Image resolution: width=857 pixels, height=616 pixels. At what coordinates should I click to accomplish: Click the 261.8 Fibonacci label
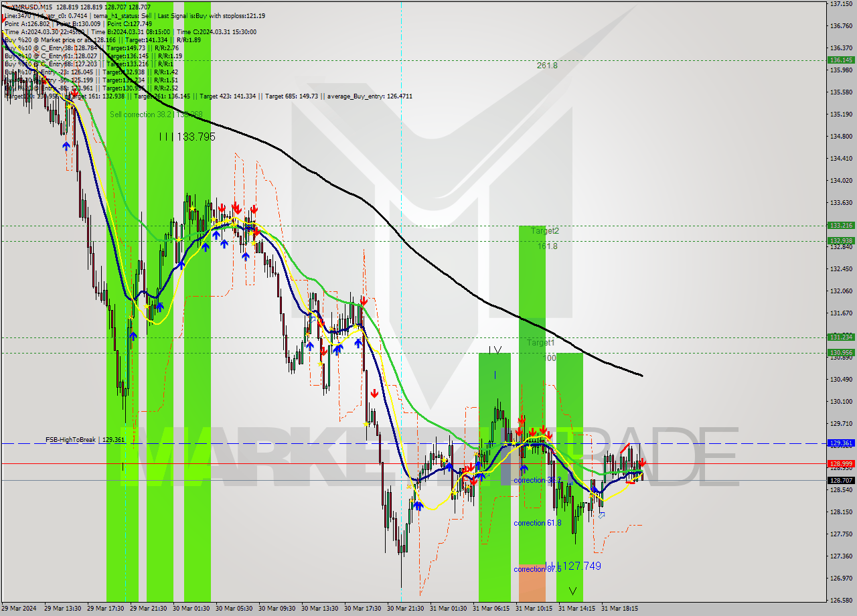(x=547, y=66)
